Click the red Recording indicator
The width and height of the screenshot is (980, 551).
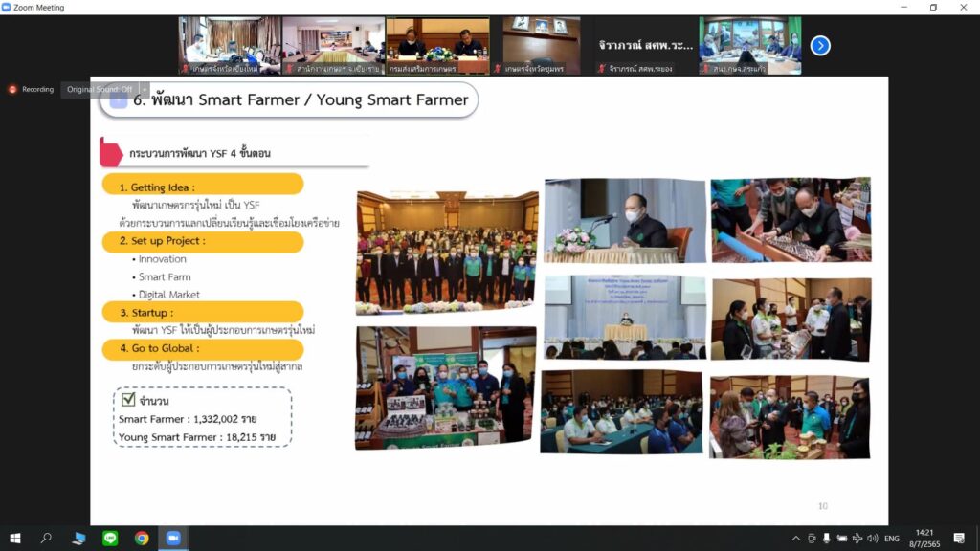coord(32,89)
